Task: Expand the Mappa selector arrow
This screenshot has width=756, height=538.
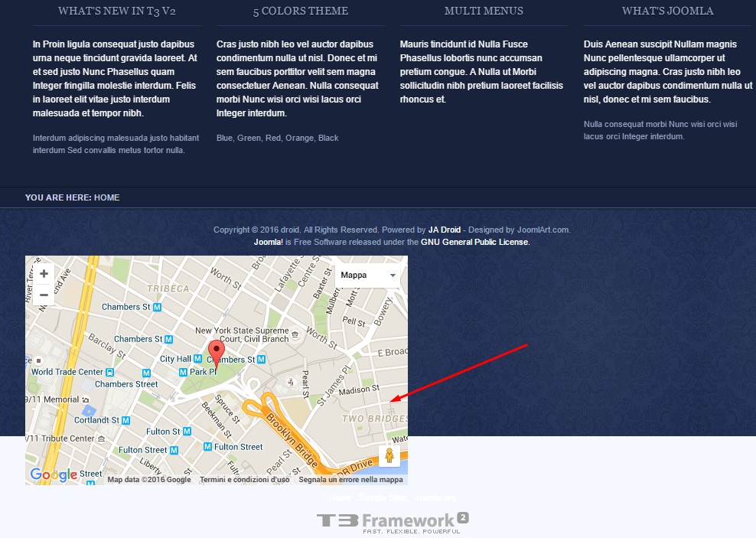Action: point(393,275)
